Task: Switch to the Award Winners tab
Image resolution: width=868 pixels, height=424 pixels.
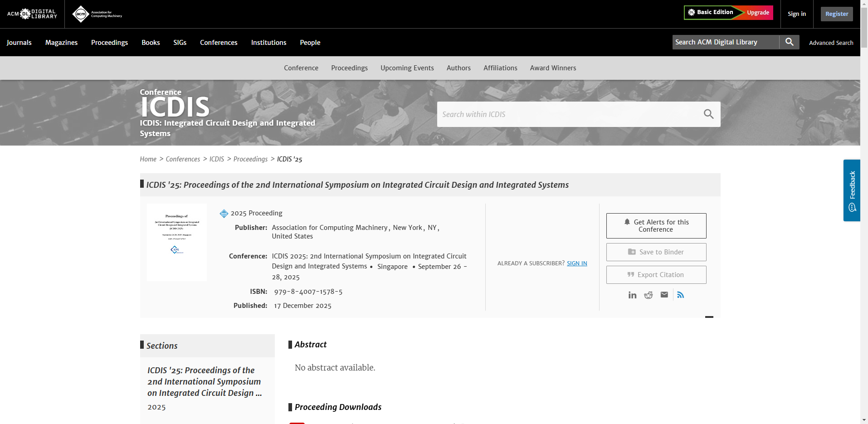Action: [553, 68]
